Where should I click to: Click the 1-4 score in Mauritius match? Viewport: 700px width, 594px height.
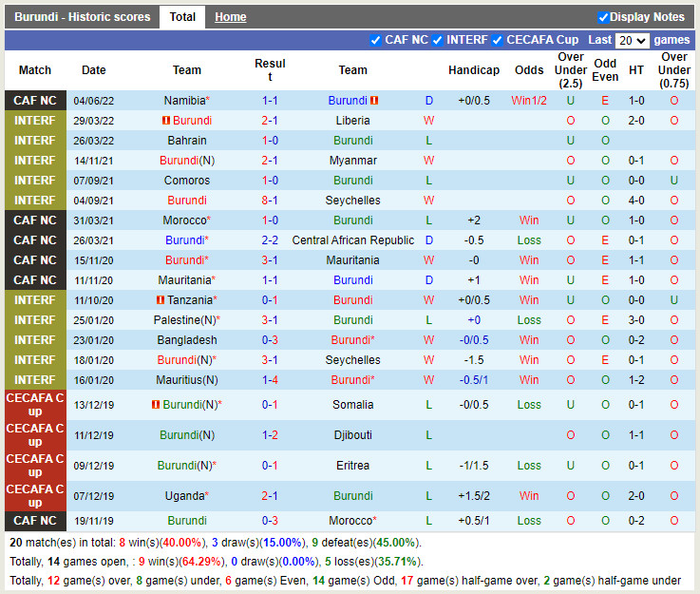(x=270, y=380)
